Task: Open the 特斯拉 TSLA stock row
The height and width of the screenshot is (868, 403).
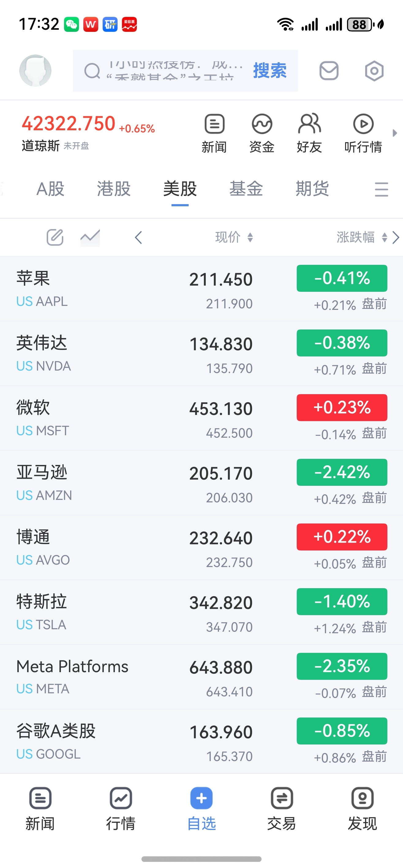Action: [x=201, y=612]
